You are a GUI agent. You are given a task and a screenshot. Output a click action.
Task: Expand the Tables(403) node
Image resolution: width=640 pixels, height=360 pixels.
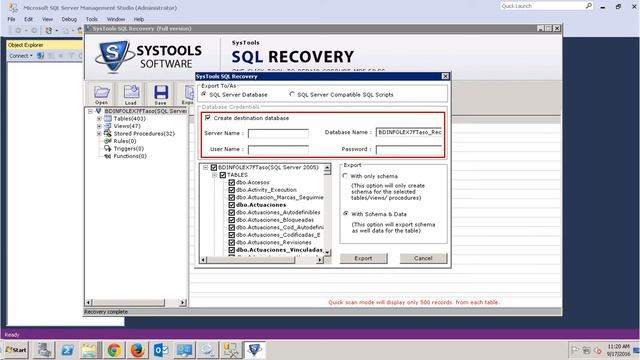tap(99, 118)
